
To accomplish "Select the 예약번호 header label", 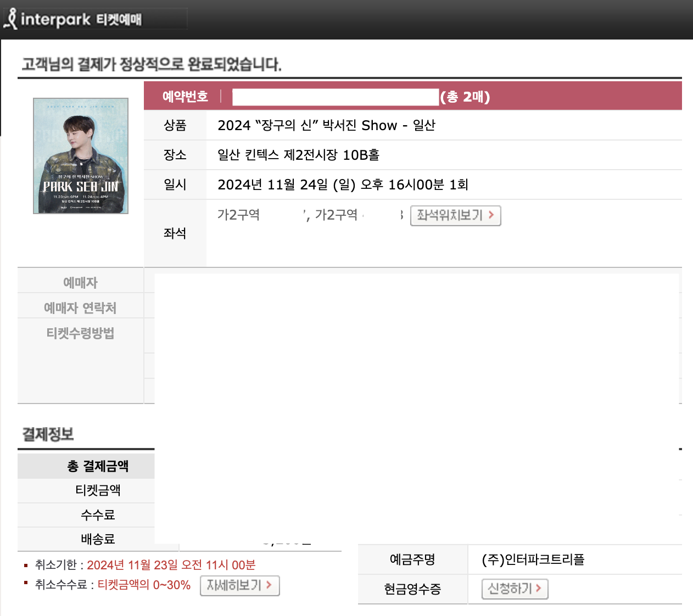I will [x=185, y=97].
